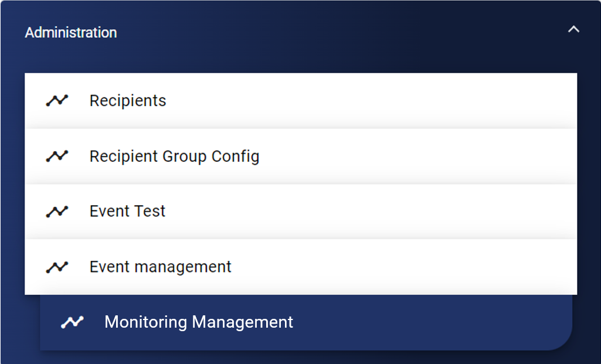The image size is (601, 364).
Task: Open Event management
Action: pyautogui.click(x=300, y=267)
